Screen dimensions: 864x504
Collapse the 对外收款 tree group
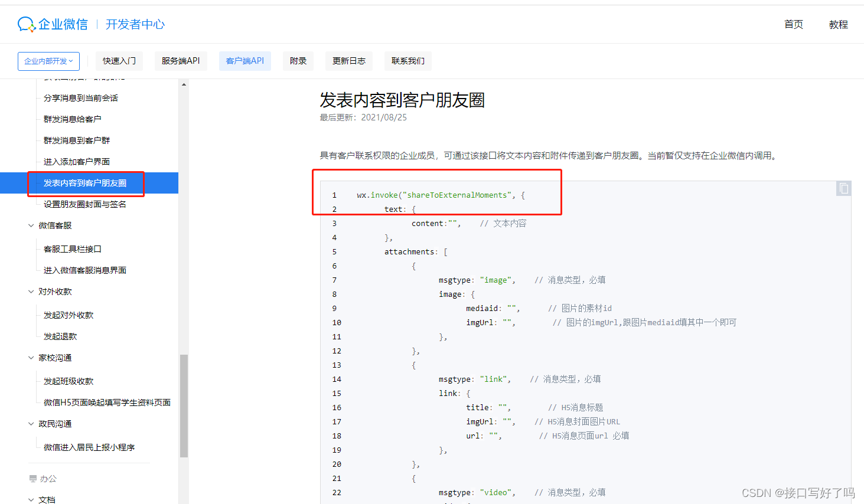coord(31,292)
